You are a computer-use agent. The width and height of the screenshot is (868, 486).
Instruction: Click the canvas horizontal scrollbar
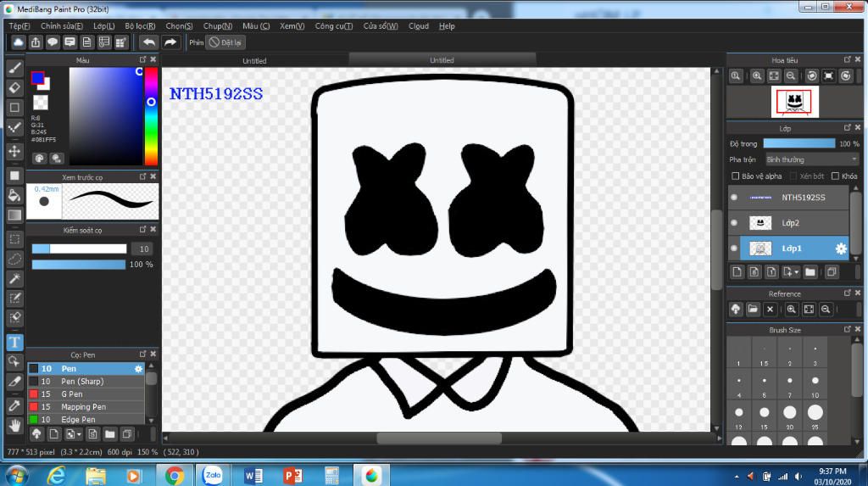(x=439, y=439)
